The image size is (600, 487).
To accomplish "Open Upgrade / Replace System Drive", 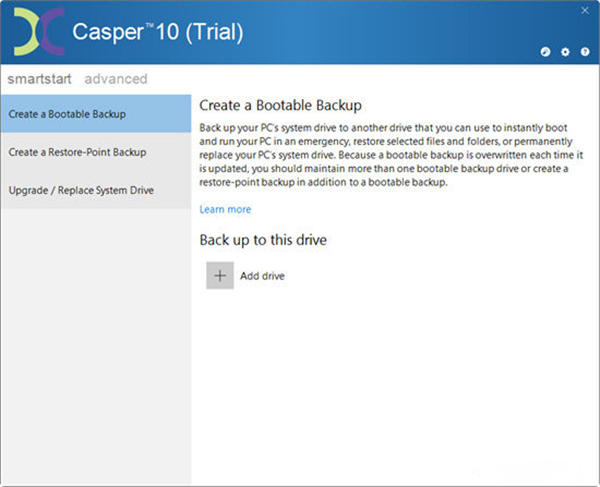I will [95, 190].
